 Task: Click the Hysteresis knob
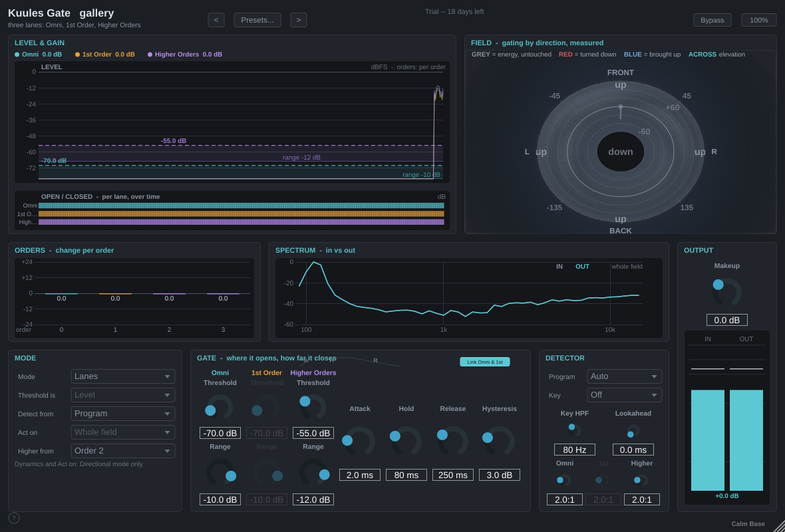(x=499, y=442)
